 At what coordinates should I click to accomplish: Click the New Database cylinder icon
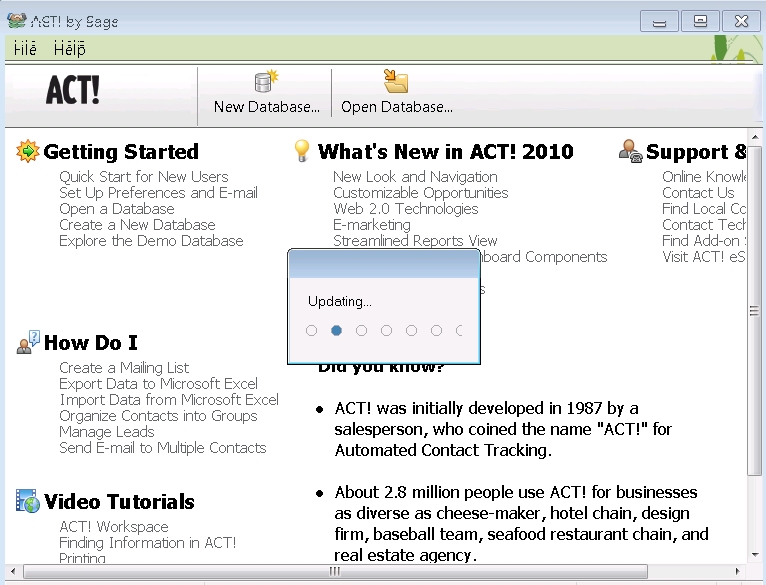coord(266,82)
